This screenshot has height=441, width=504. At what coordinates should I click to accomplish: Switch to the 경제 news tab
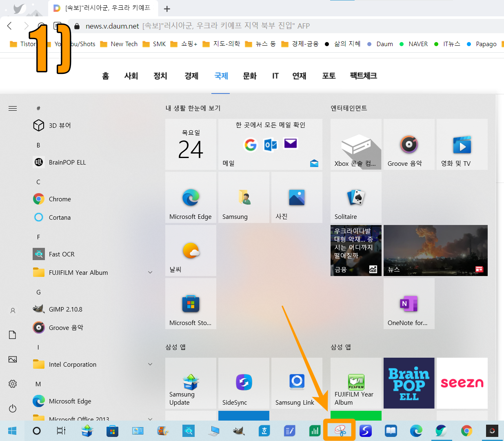pos(191,76)
